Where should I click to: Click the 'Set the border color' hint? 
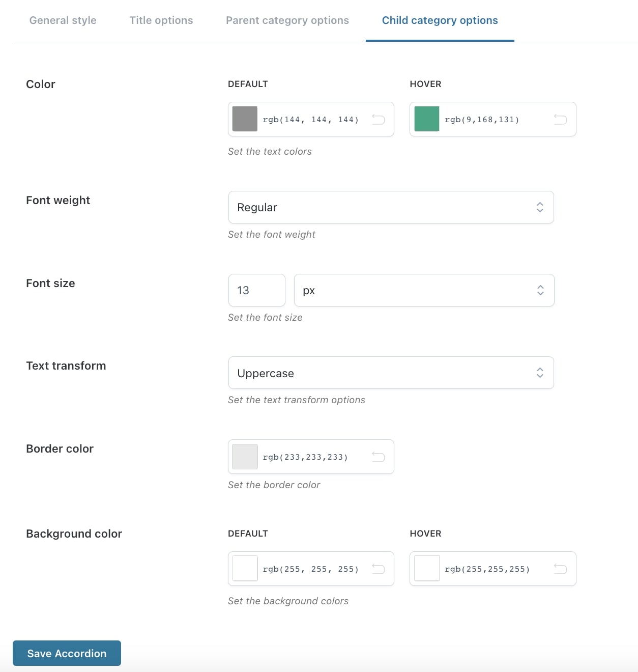[x=274, y=485]
